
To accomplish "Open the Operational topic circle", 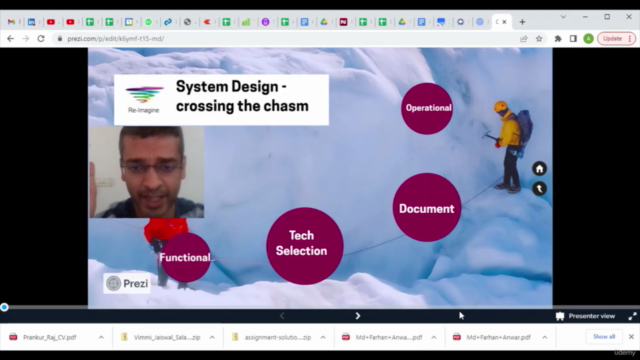I will click(427, 108).
